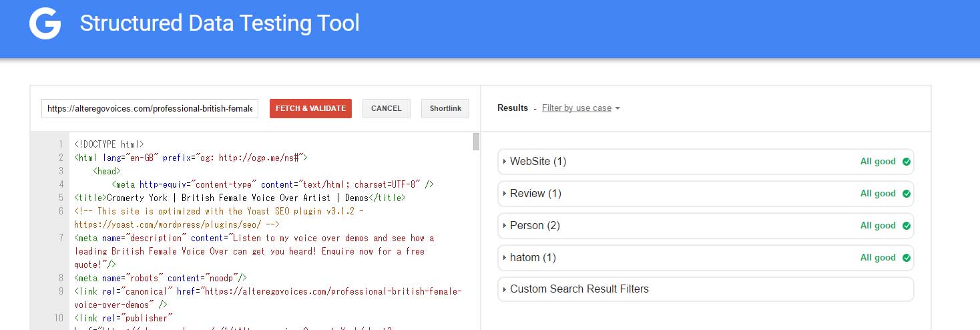Click the green checkmark on WebSite row
The width and height of the screenshot is (980, 330).
tap(906, 162)
